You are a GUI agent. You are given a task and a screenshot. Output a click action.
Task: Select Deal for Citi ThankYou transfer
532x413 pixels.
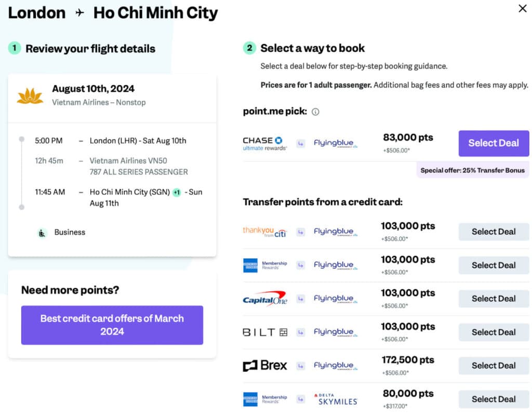coord(493,232)
